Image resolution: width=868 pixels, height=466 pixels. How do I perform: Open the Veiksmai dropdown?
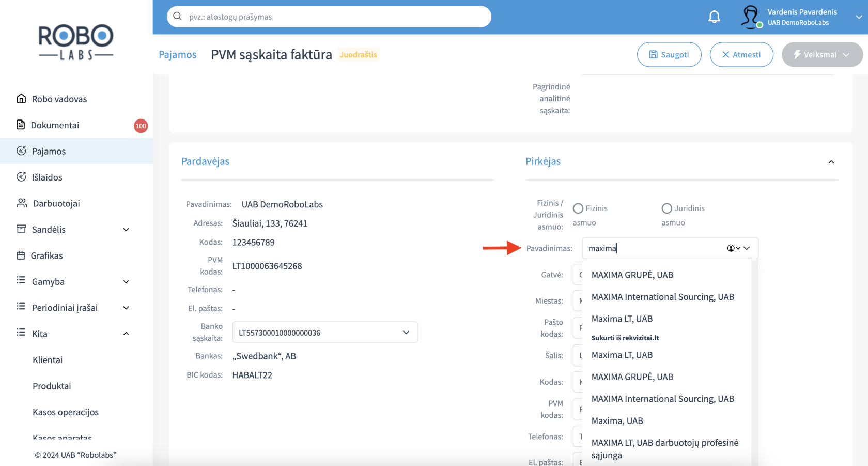click(x=822, y=54)
